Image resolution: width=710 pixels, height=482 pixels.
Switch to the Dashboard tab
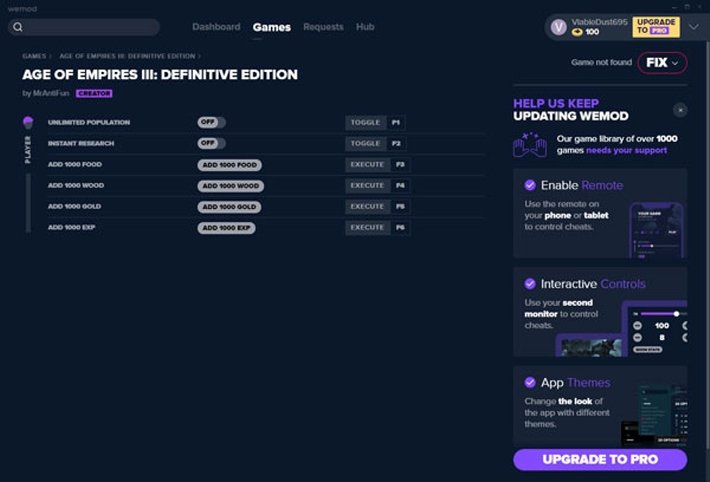[216, 27]
